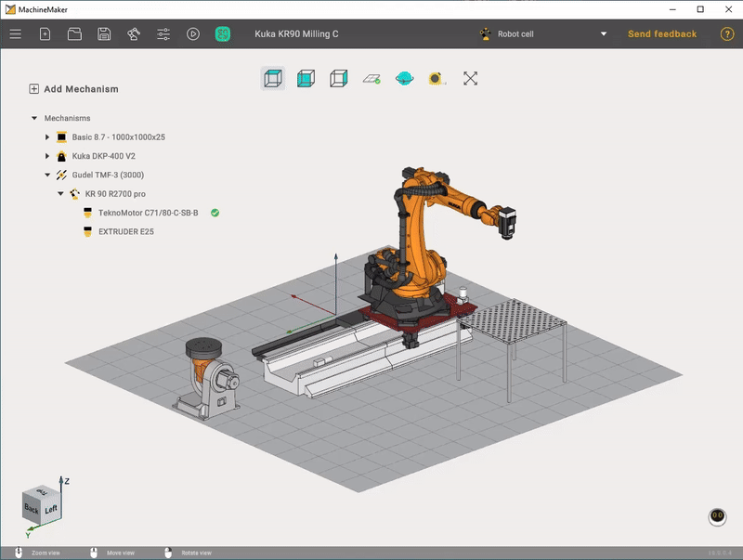The width and height of the screenshot is (743, 560).
Task: Open the Robot cell dropdown
Action: 602,33
